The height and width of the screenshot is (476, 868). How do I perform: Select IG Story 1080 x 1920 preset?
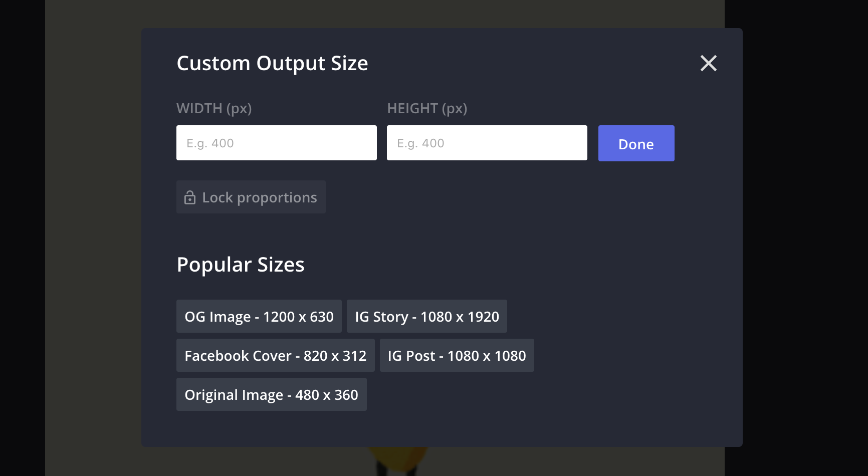coord(426,316)
